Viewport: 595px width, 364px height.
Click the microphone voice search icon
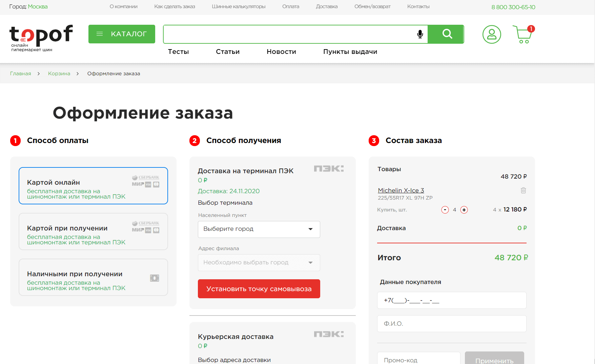point(420,34)
